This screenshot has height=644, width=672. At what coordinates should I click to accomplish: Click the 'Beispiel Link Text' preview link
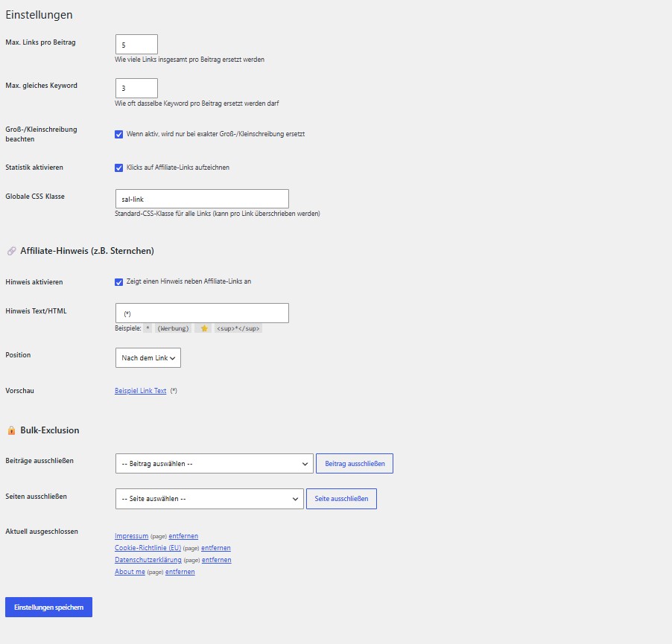pyautogui.click(x=141, y=391)
